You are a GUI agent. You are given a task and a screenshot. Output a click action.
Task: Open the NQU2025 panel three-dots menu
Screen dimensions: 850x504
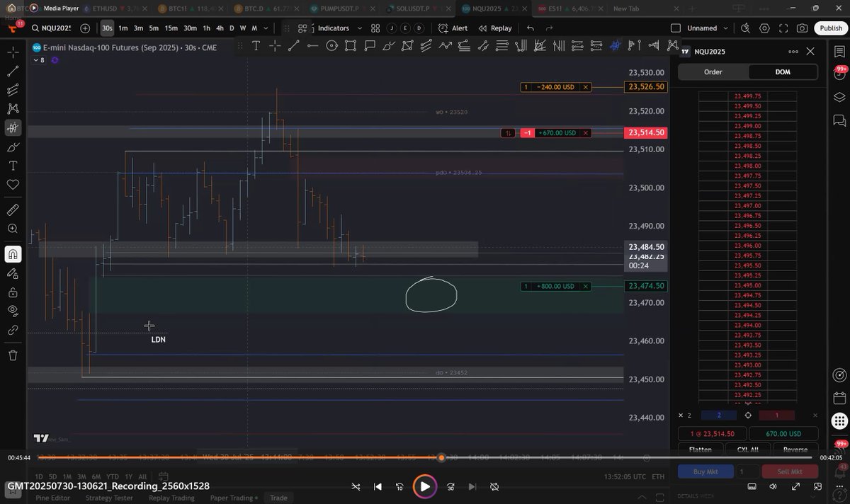[x=793, y=52]
